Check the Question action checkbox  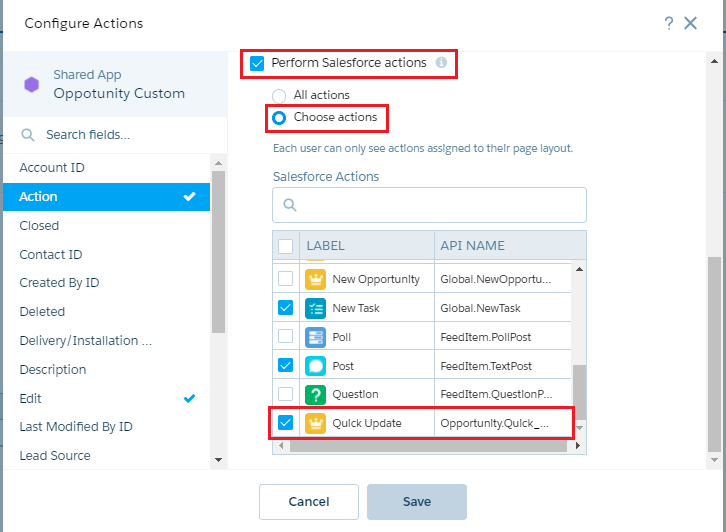285,394
